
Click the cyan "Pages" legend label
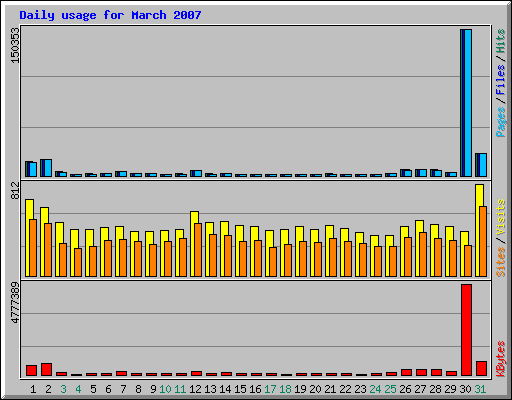[501, 122]
